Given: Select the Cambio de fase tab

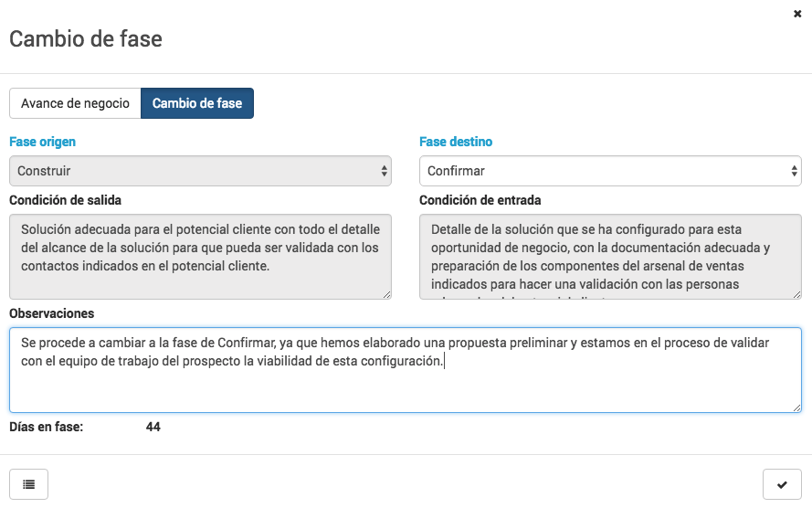Looking at the screenshot, I should 197,103.
